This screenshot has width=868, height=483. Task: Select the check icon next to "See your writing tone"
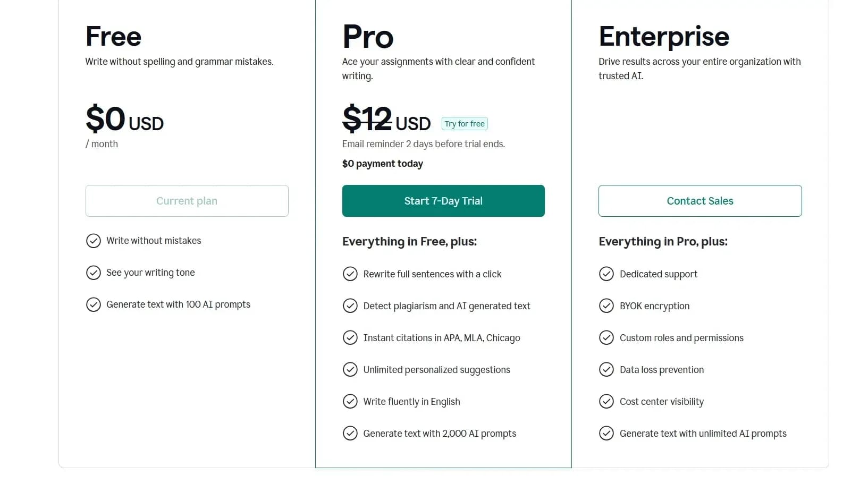click(x=93, y=273)
